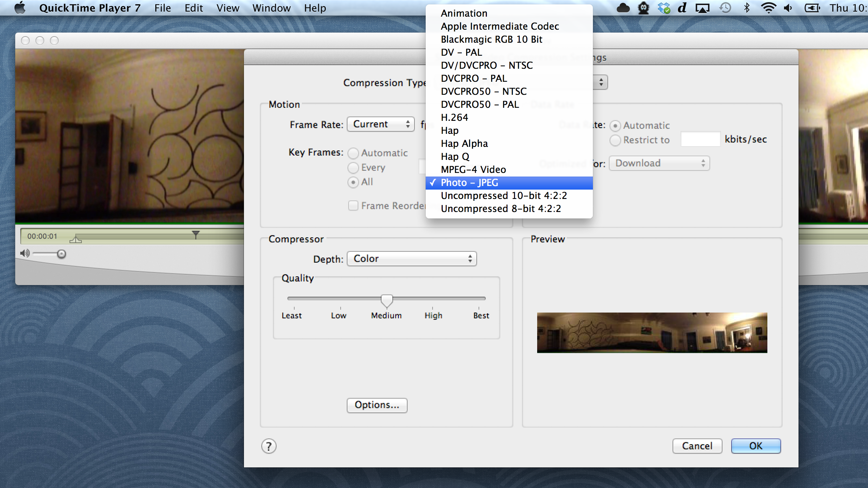
Task: Click the robot face menu bar icon
Action: point(644,8)
